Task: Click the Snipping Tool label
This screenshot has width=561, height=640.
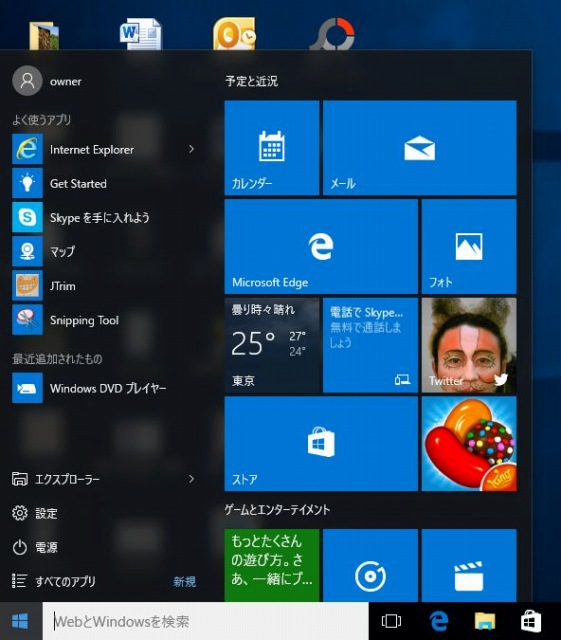Action: (x=85, y=320)
